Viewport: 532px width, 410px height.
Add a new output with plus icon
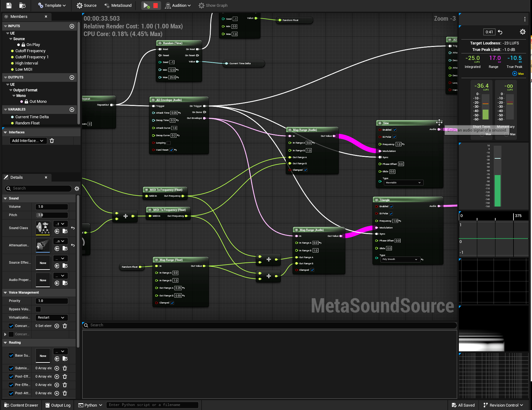tap(72, 77)
